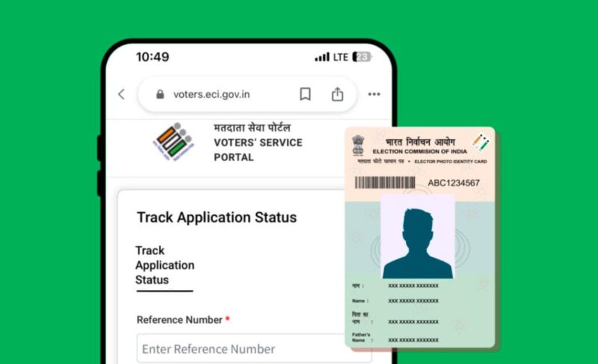Click the 10:49 clock in status bar
This screenshot has height=364, width=598.
152,57
